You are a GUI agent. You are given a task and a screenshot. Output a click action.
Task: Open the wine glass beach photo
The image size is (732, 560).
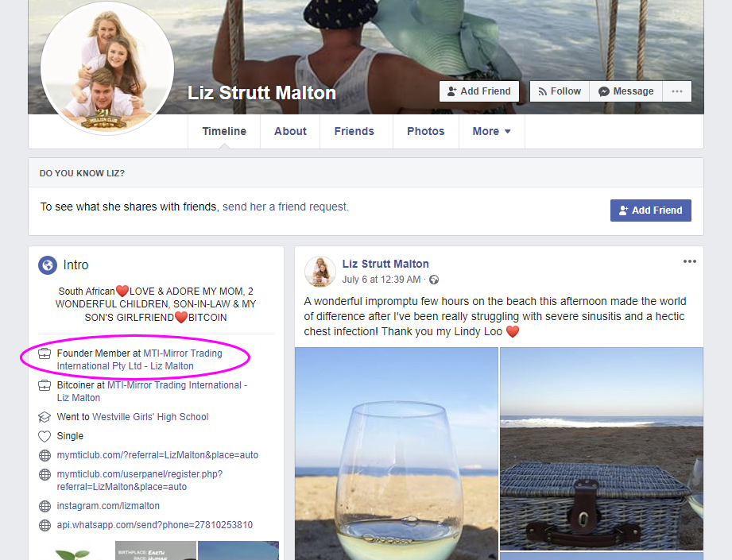[397, 454]
